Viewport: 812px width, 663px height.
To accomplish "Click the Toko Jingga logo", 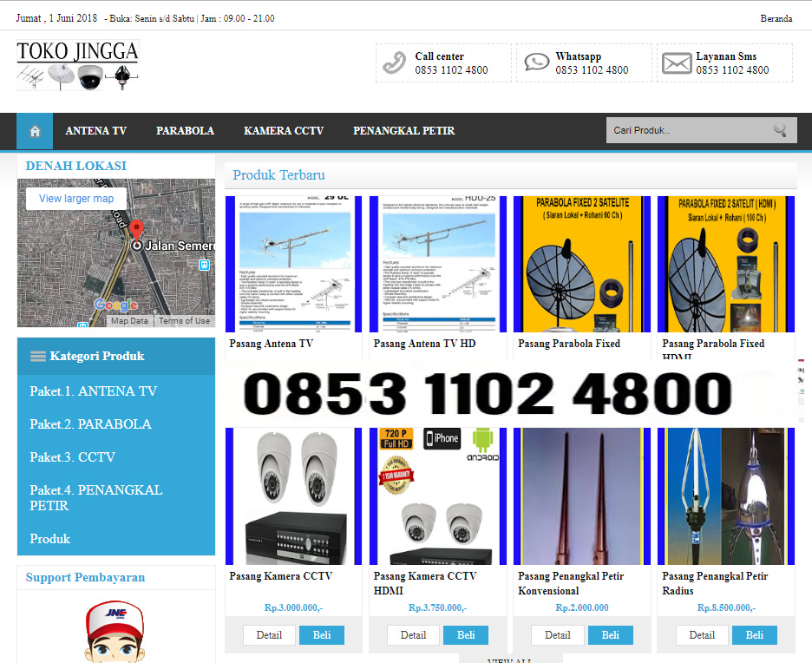I will (77, 64).
